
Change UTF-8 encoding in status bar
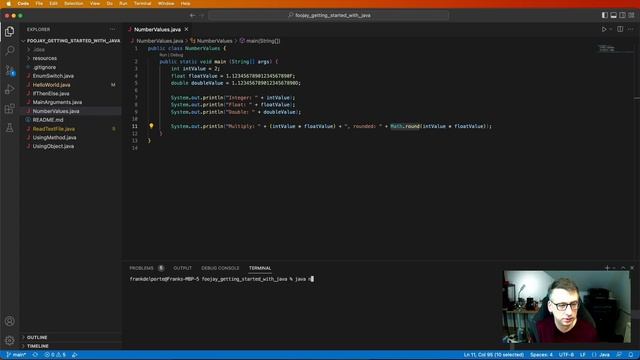tap(566, 355)
